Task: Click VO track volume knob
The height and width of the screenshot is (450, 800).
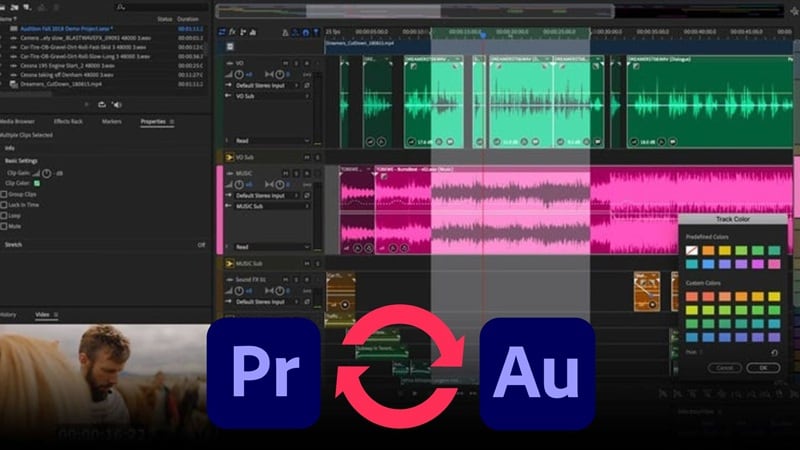Action: click(x=239, y=74)
